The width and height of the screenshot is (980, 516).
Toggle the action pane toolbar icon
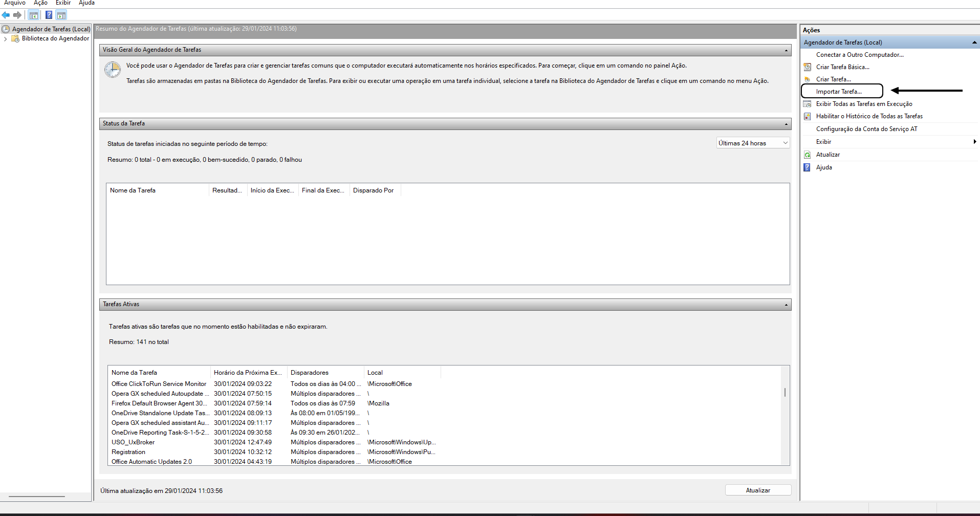coord(61,15)
